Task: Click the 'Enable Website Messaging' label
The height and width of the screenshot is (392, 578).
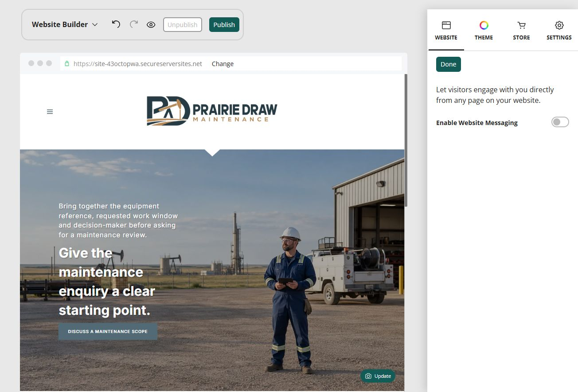Action: pyautogui.click(x=477, y=123)
